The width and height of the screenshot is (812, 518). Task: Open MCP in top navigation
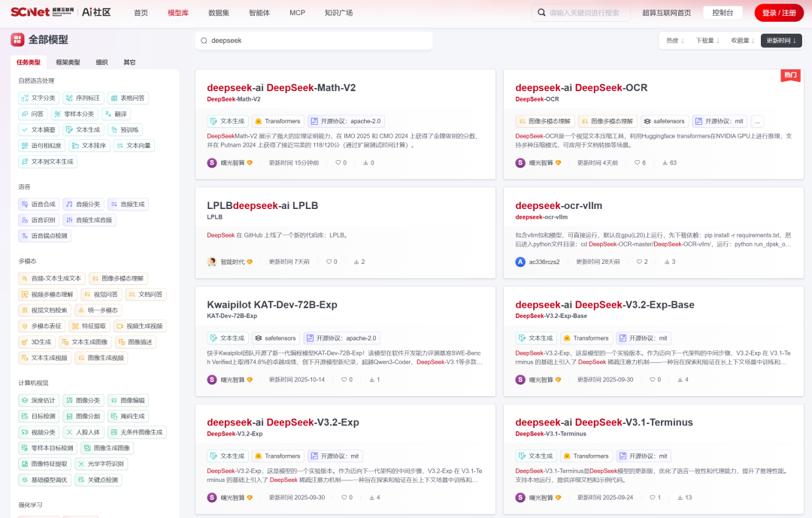pyautogui.click(x=297, y=13)
